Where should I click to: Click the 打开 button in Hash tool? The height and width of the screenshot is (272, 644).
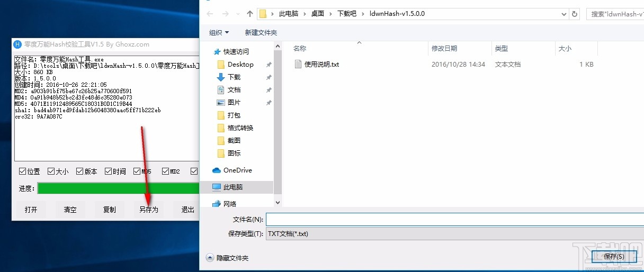pyautogui.click(x=31, y=210)
